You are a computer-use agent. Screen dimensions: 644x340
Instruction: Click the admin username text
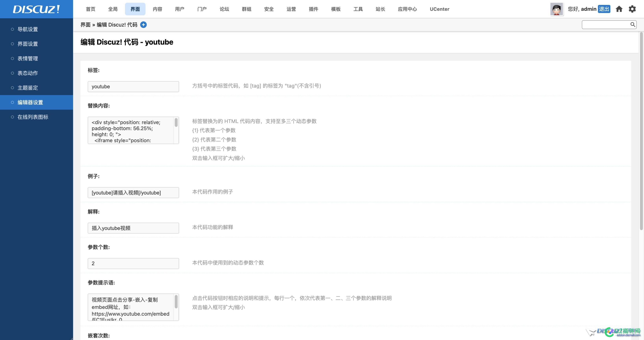coord(589,9)
